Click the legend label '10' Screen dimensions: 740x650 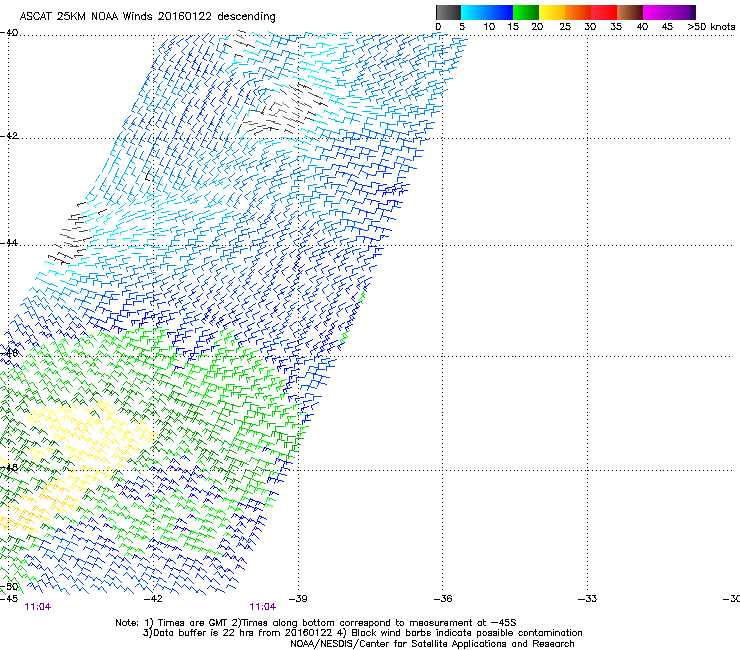click(x=489, y=27)
